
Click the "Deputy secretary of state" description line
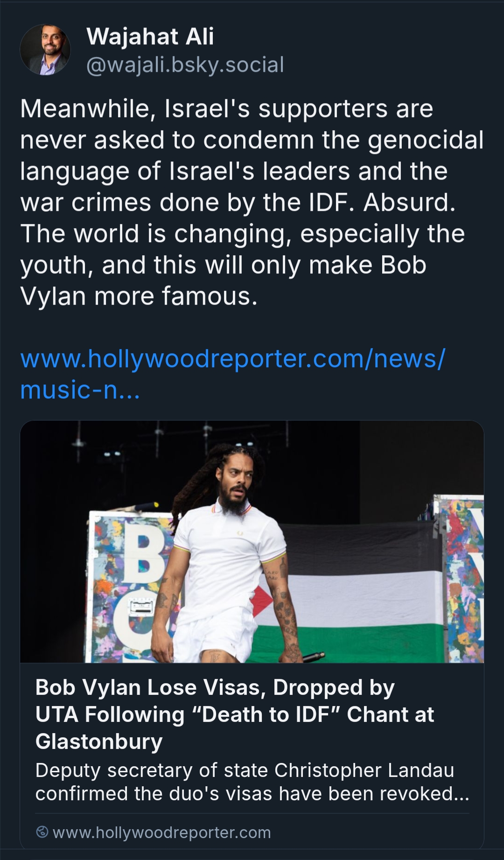pos(245,770)
